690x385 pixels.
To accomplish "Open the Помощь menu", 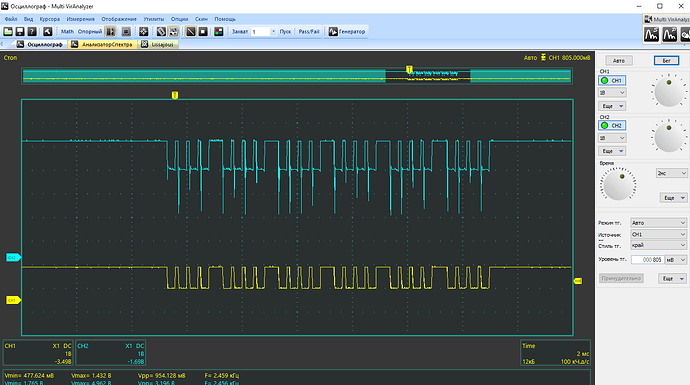I will (x=225, y=19).
